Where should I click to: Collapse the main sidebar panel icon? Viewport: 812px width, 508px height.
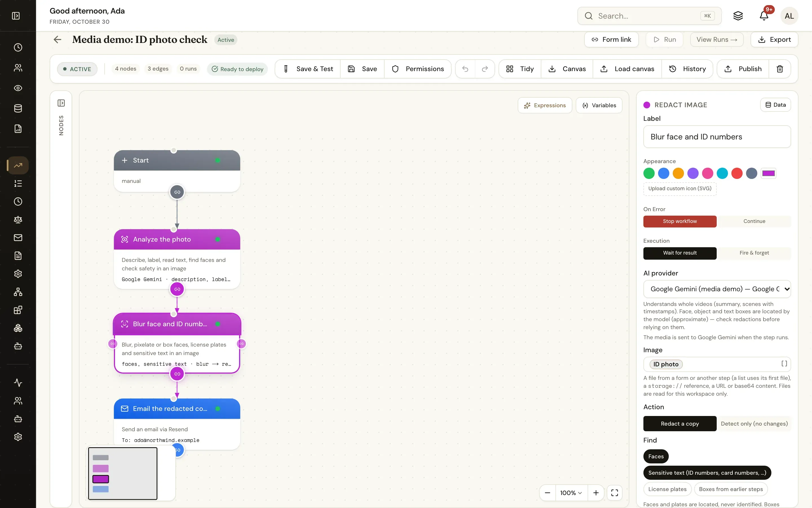click(x=16, y=16)
